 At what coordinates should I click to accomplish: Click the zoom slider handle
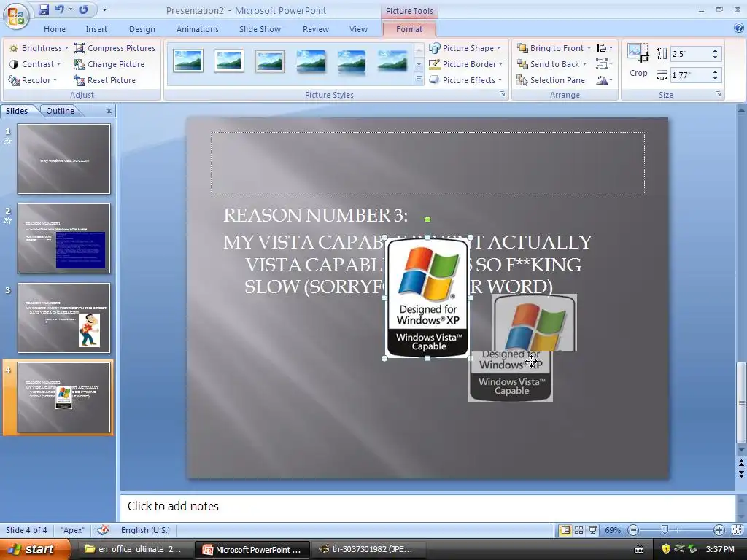click(x=665, y=530)
